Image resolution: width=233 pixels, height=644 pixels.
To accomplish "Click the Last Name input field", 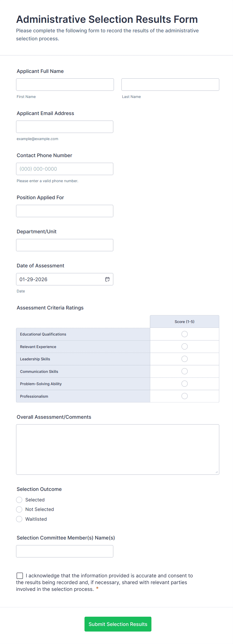I will tap(170, 84).
